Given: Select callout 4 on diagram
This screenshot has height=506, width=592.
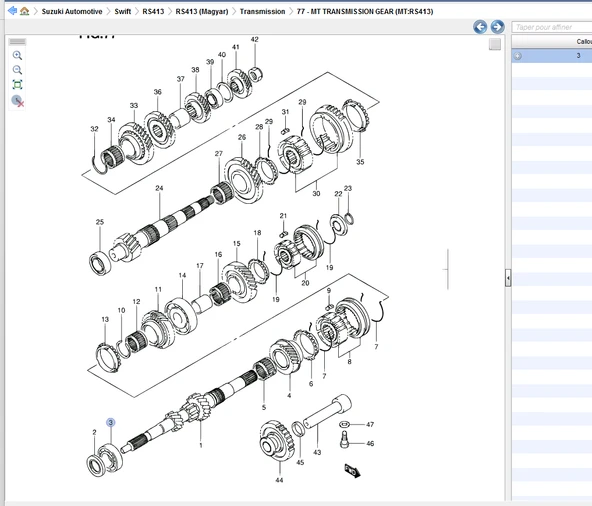Looking at the screenshot, I should pos(289,395).
